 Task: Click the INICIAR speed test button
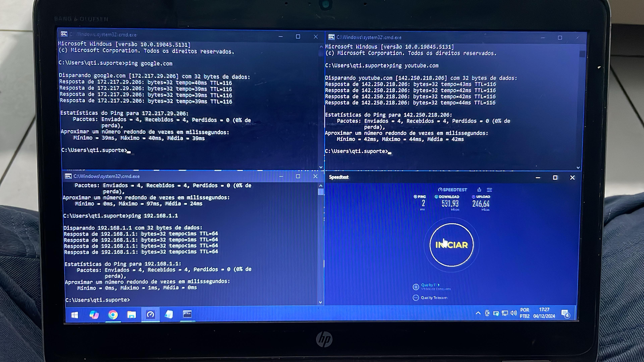point(451,245)
